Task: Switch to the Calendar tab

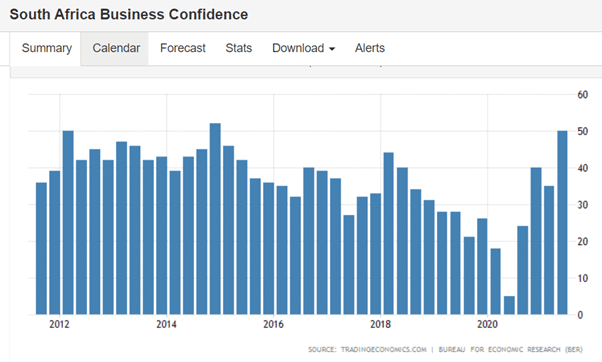Action: pyautogui.click(x=116, y=48)
